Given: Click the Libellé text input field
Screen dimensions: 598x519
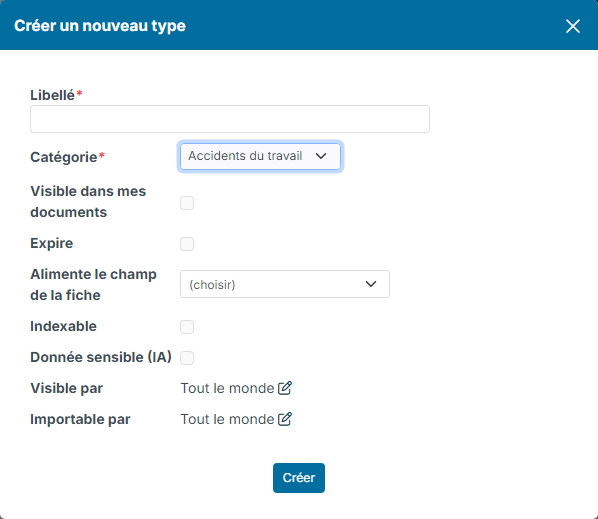Looking at the screenshot, I should [230, 119].
